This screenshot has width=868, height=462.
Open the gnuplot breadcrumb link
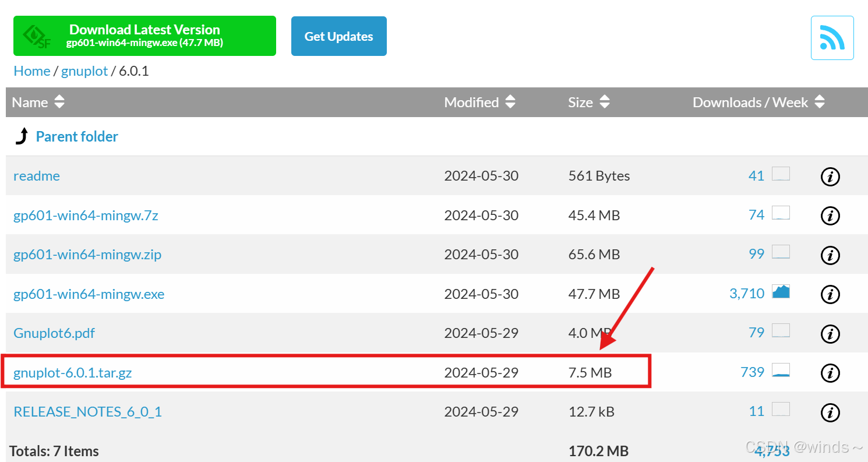click(x=84, y=71)
